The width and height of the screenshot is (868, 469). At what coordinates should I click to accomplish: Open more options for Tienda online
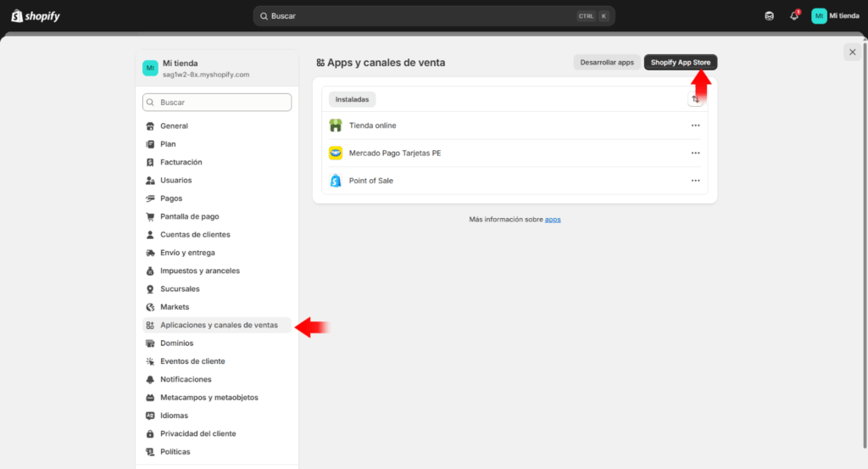tap(695, 126)
